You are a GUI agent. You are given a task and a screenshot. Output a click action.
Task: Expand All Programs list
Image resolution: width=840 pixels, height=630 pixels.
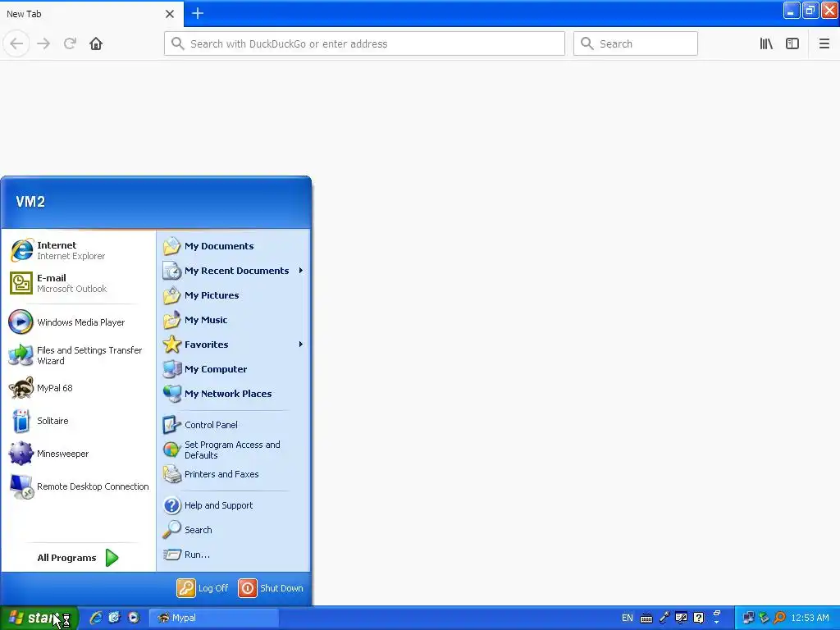[78, 558]
